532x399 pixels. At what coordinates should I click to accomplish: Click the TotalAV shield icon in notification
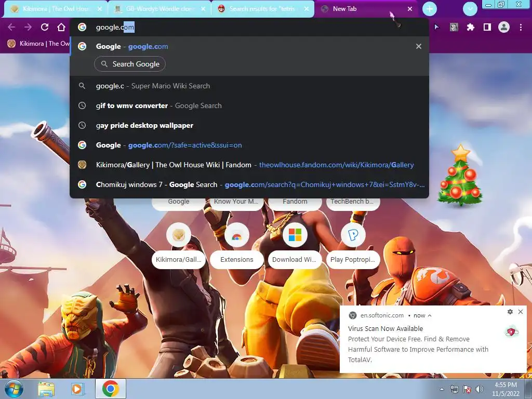tap(512, 332)
